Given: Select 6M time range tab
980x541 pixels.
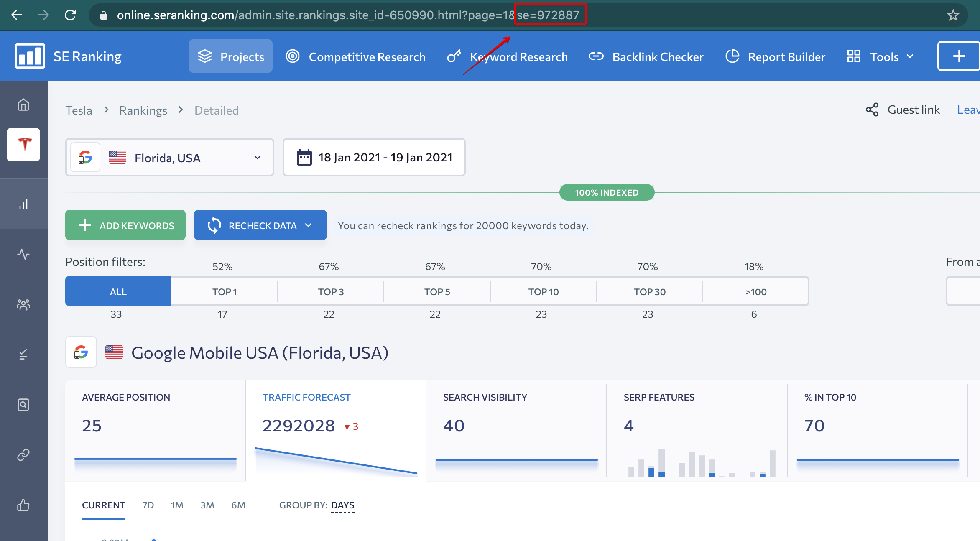Looking at the screenshot, I should tap(238, 505).
